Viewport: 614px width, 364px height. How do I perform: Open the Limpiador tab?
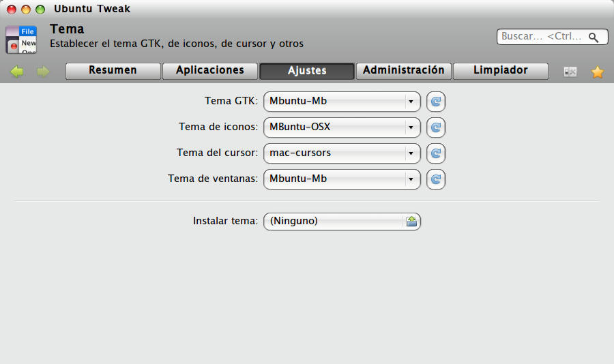[501, 71]
